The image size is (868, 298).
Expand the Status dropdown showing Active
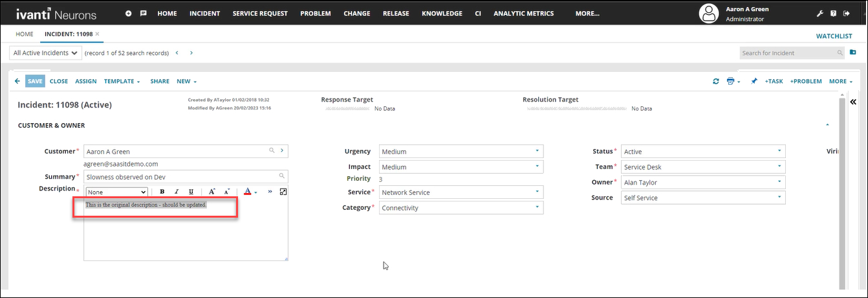(702, 152)
